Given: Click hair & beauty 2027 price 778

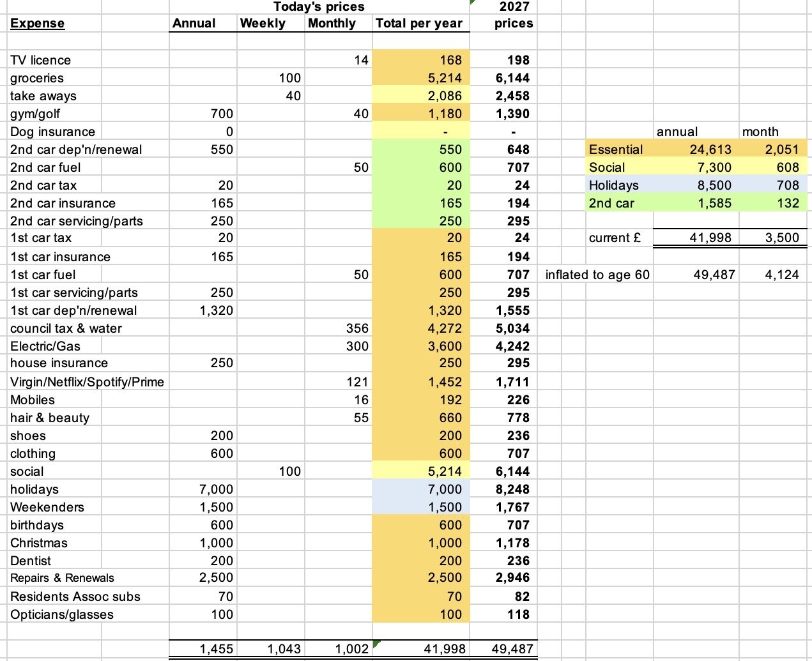Looking at the screenshot, I should click(518, 418).
